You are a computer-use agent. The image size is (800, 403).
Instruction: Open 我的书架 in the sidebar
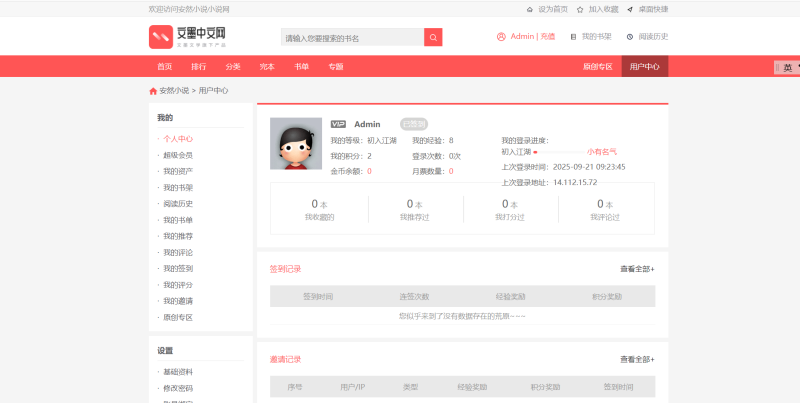(x=178, y=188)
